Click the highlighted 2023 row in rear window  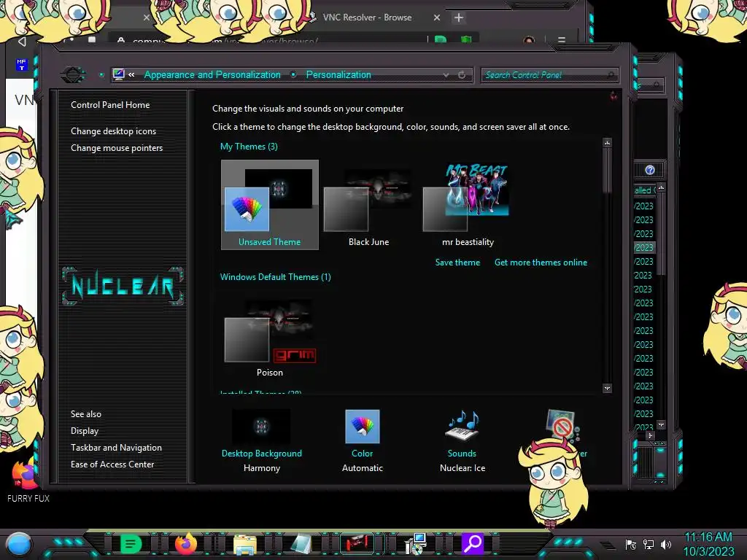pos(644,248)
